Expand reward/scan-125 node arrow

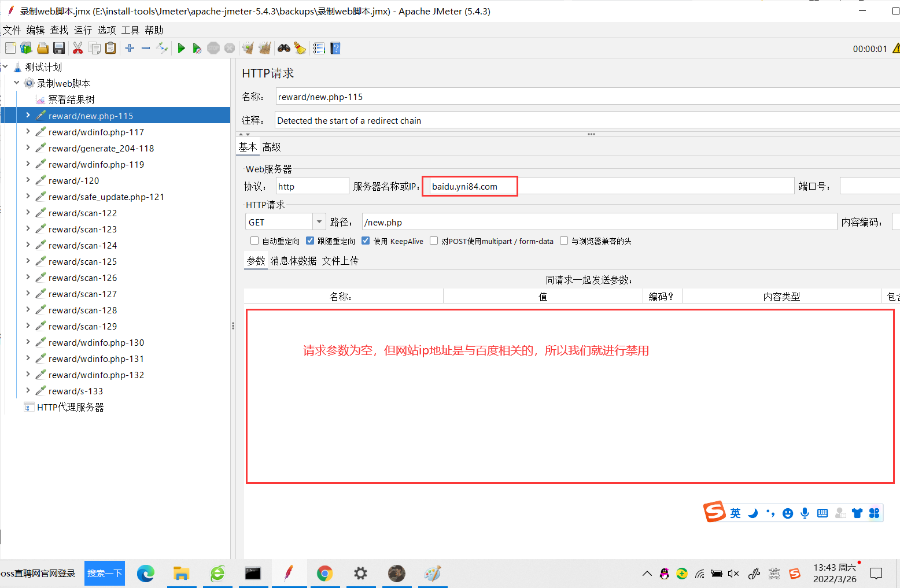(28, 261)
